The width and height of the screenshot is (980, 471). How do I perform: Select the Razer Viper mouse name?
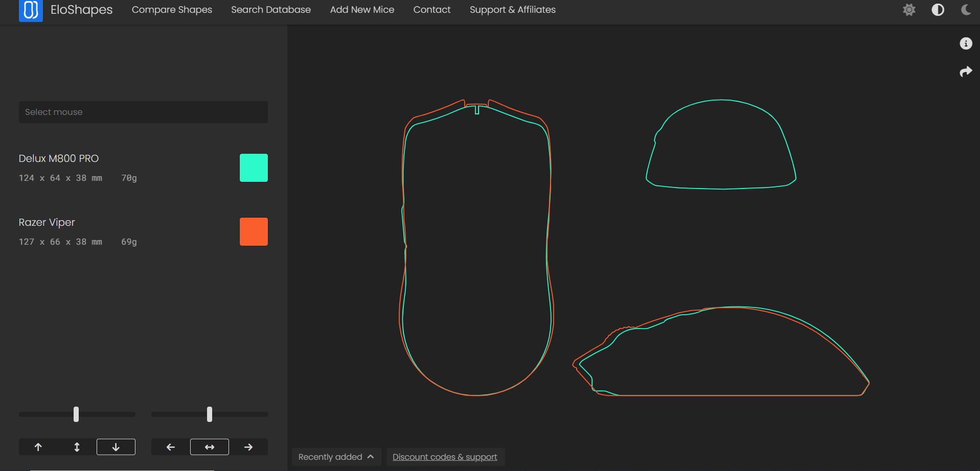click(47, 222)
